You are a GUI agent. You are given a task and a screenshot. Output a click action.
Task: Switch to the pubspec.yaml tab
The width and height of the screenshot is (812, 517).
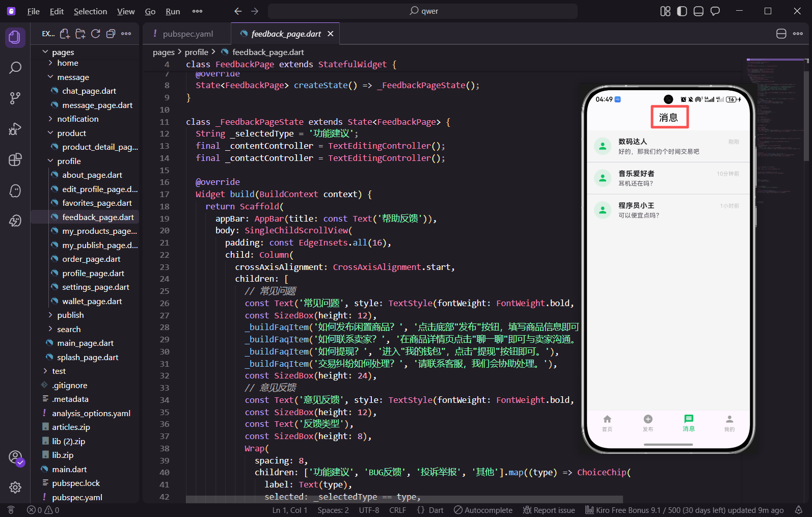point(187,34)
